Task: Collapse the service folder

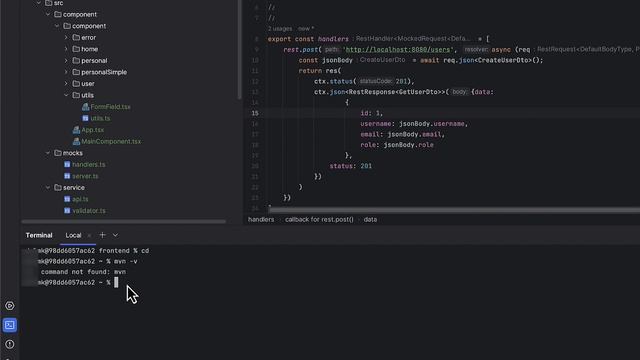Action: [x=48, y=188]
